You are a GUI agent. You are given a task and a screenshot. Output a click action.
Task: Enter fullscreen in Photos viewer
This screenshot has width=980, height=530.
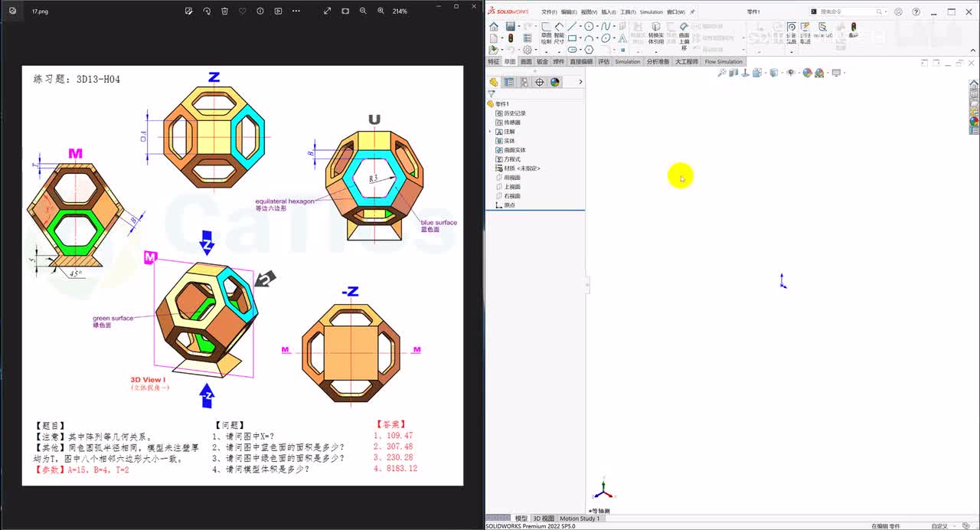point(328,11)
